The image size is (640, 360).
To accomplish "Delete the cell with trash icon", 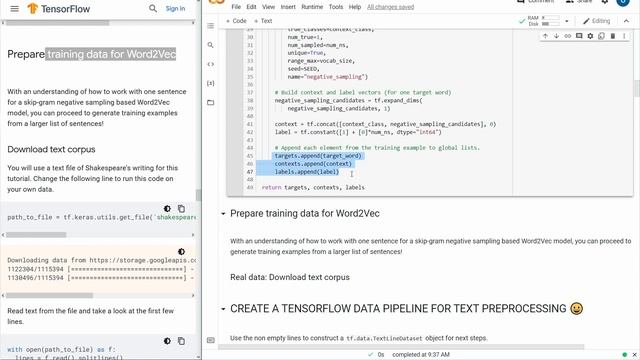I will coord(613,36).
